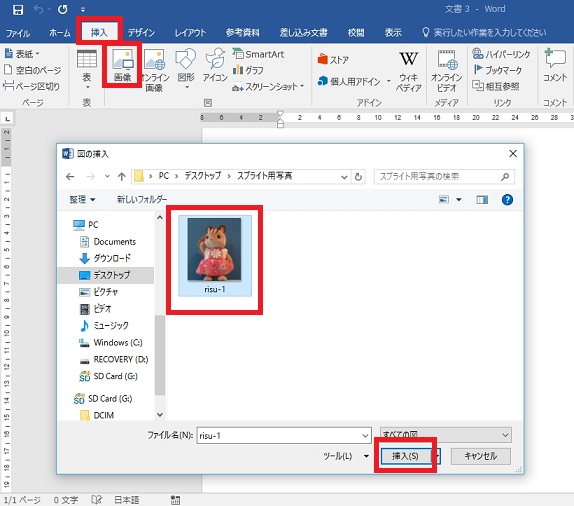Image resolution: width=574 pixels, height=506 pixels.
Task: Open RECOVERY (D:) drive
Action: [114, 360]
